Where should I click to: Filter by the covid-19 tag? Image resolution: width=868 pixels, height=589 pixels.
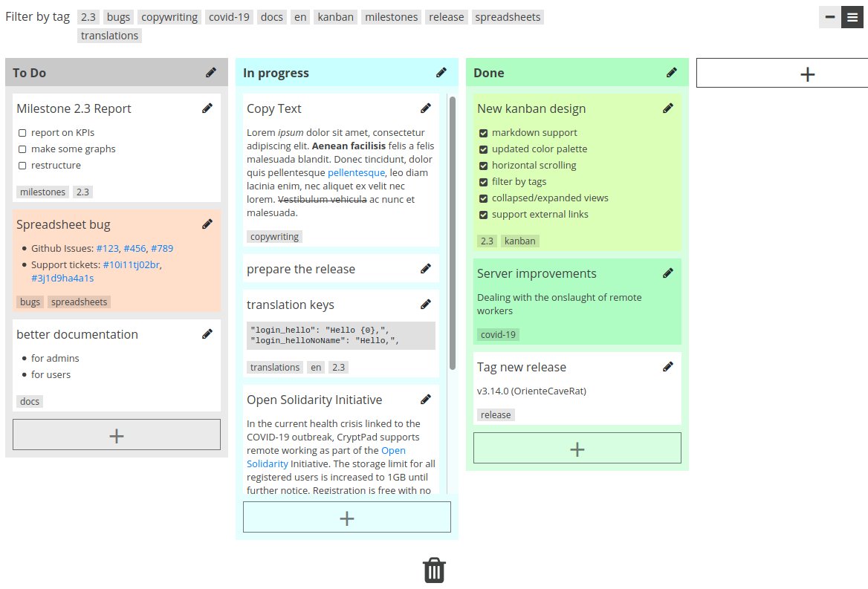click(x=229, y=17)
